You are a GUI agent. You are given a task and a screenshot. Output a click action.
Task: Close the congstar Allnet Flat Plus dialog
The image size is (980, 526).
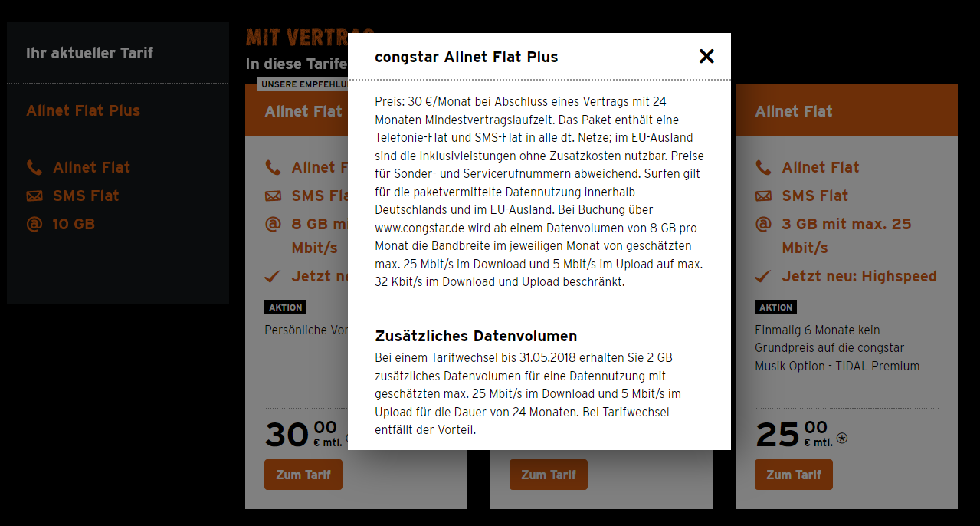pyautogui.click(x=706, y=56)
